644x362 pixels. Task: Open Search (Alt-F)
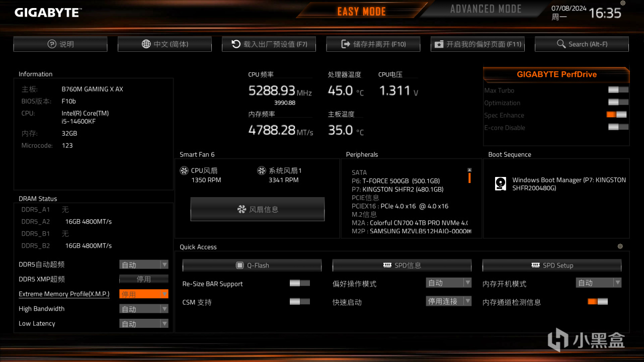[x=582, y=44]
